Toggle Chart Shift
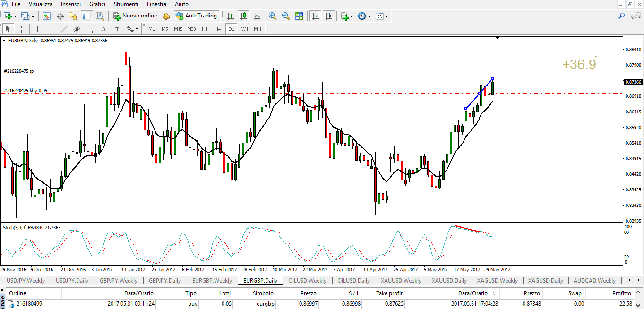644x309 pixels. (x=328, y=16)
